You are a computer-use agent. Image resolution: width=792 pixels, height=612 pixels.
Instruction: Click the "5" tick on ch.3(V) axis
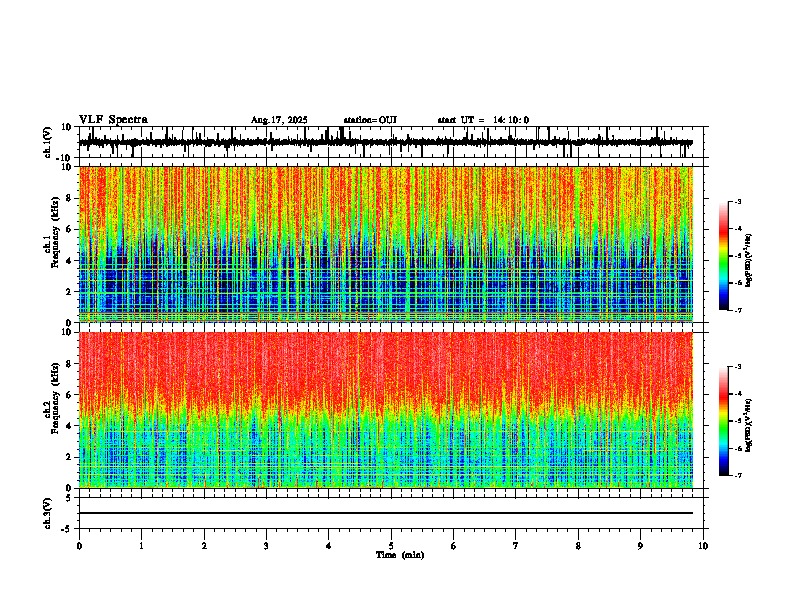tap(70, 498)
